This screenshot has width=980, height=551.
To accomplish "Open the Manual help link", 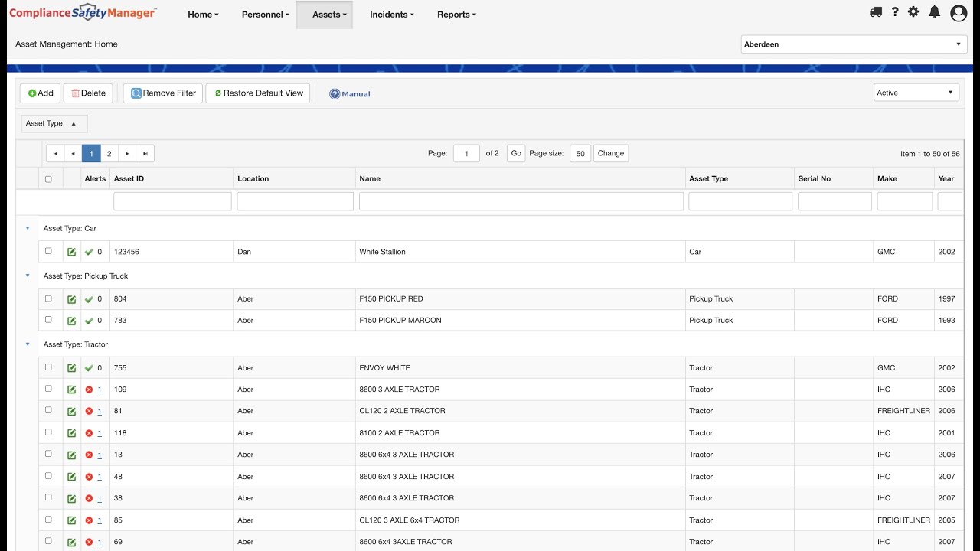I will (x=350, y=94).
